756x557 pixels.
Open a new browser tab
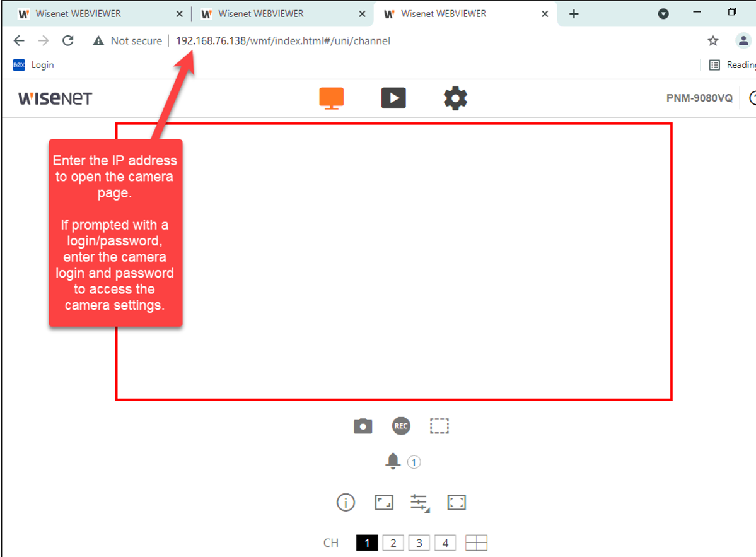click(x=574, y=14)
